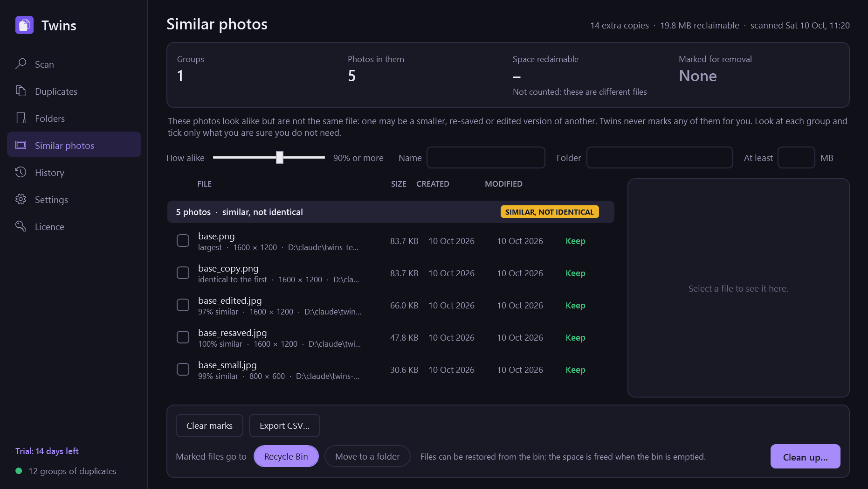The width and height of the screenshot is (868, 489).
Task: Click the Clear marks button
Action: [x=209, y=426]
